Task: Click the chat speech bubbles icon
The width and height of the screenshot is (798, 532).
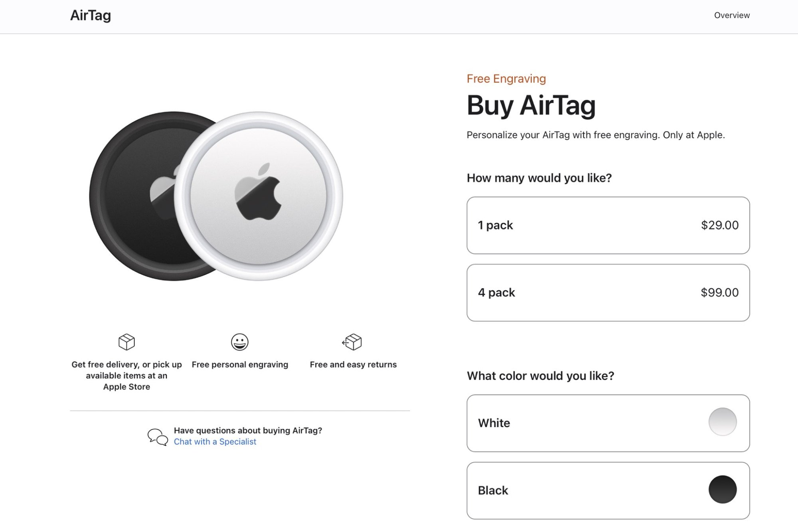Action: (158, 437)
